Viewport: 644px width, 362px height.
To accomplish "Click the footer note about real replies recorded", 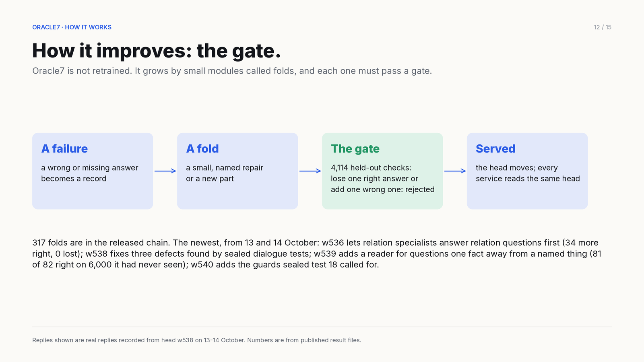I will pos(197,340).
